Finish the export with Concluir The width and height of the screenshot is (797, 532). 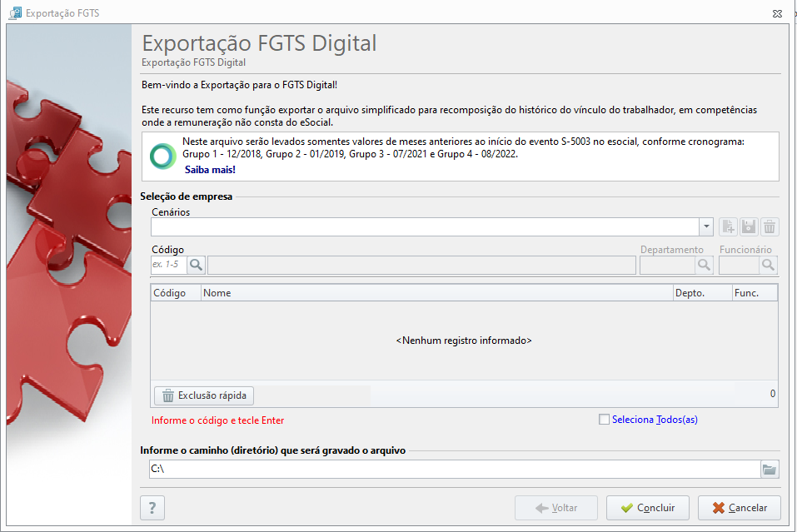(x=648, y=508)
